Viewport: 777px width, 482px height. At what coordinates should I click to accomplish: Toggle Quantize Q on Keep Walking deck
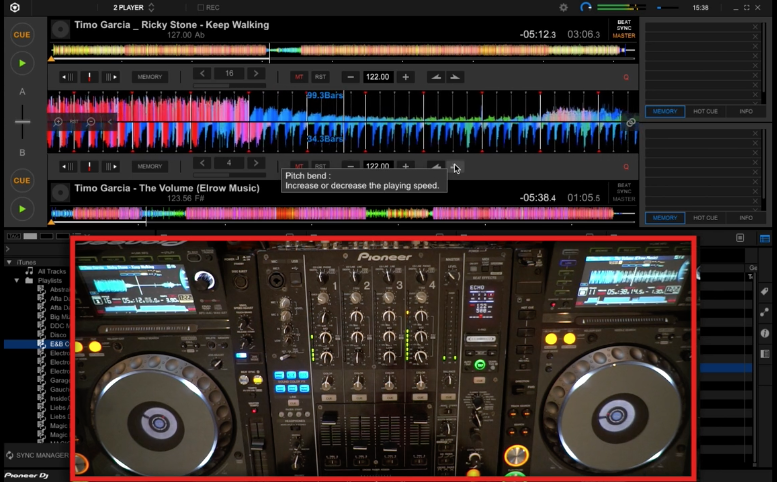626,77
